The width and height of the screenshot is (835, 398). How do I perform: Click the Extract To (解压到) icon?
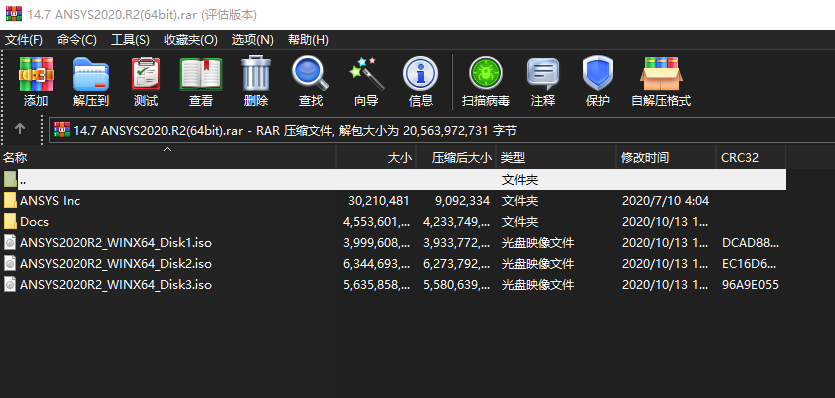91,75
